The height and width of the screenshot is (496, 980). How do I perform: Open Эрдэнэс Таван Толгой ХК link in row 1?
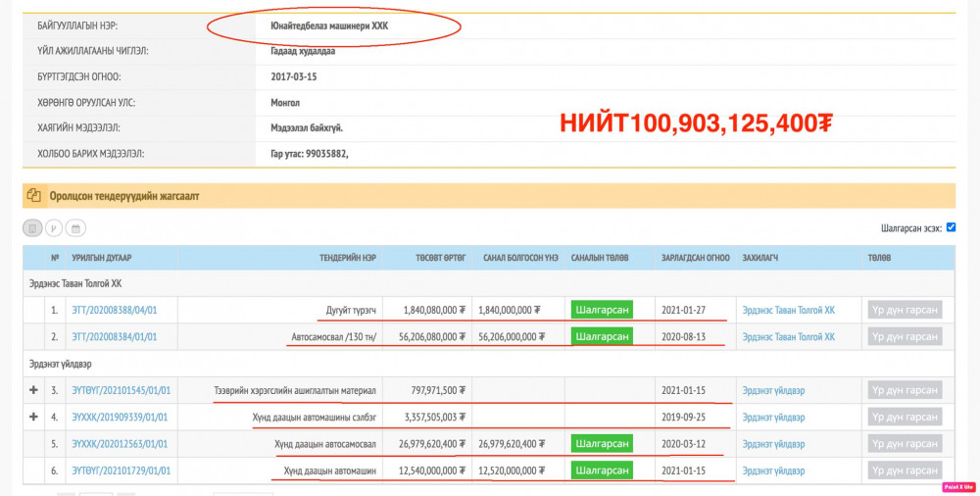click(x=788, y=310)
